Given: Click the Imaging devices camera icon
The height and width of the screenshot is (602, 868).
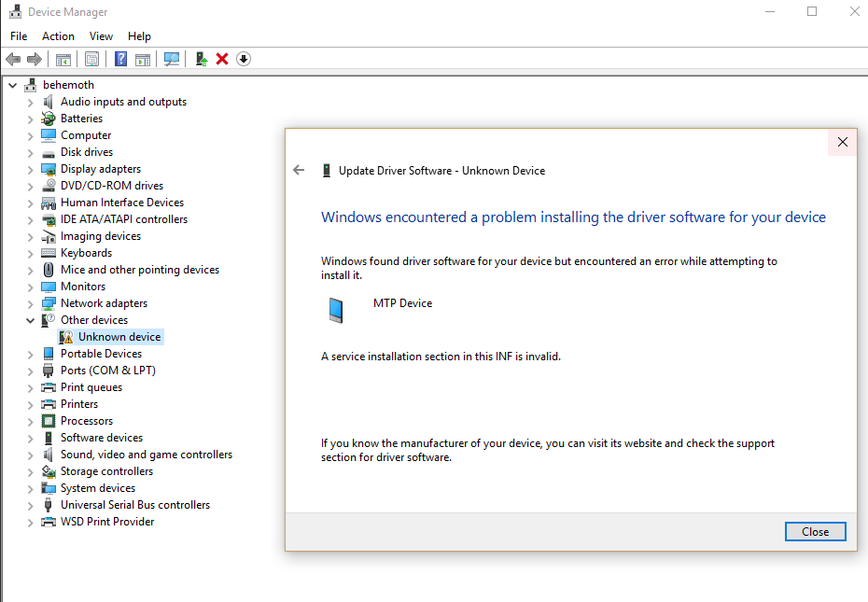Looking at the screenshot, I should [49, 236].
